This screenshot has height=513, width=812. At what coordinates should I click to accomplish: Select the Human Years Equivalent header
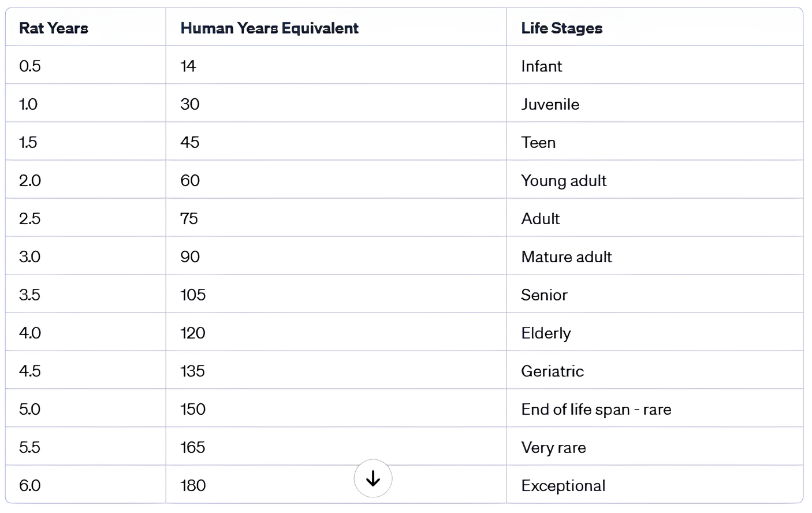[x=270, y=27]
